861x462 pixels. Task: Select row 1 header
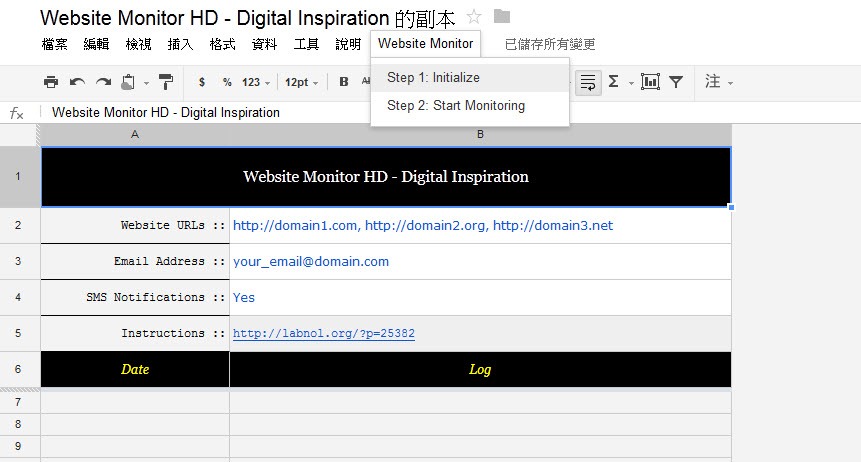tap(18, 176)
